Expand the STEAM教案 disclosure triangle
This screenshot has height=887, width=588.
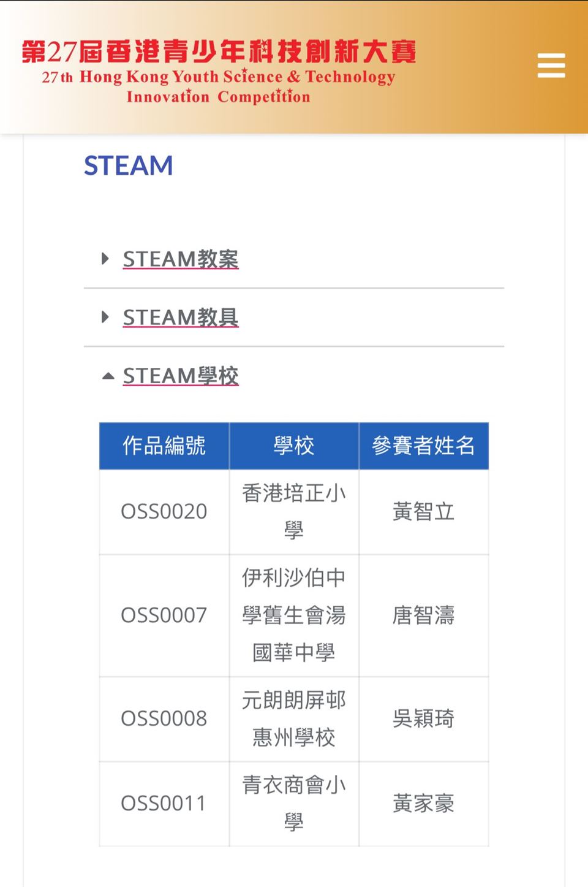(105, 259)
